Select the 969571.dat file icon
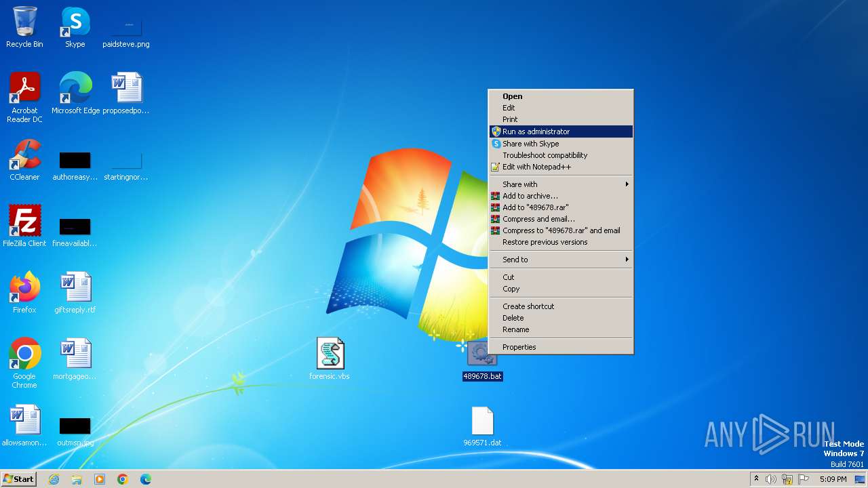Screen dimensions: 868x488 coord(482,426)
